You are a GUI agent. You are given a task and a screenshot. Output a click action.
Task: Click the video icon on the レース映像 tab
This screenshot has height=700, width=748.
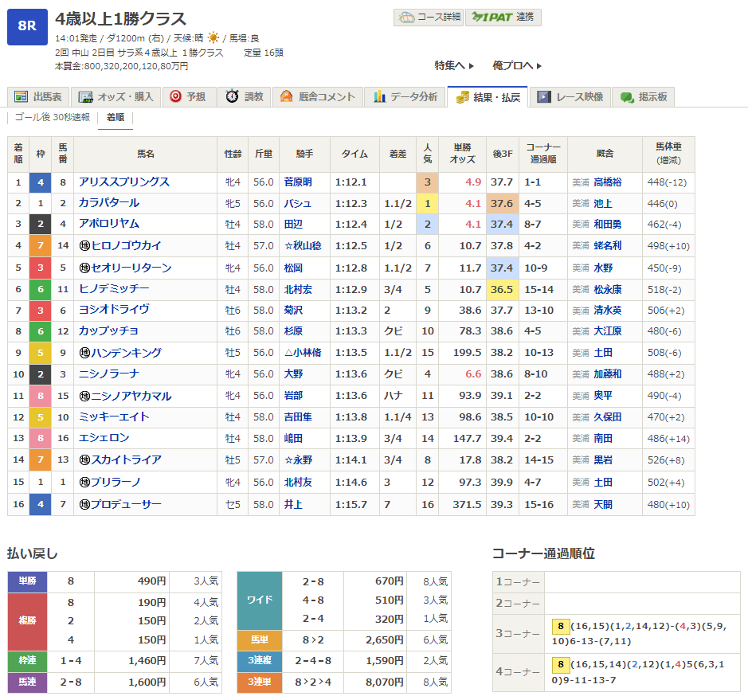click(544, 96)
